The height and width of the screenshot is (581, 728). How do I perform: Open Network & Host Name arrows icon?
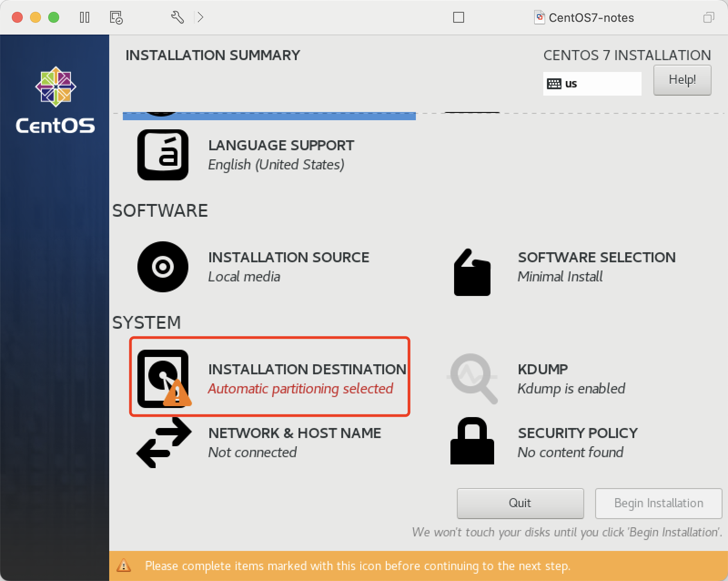click(x=164, y=443)
